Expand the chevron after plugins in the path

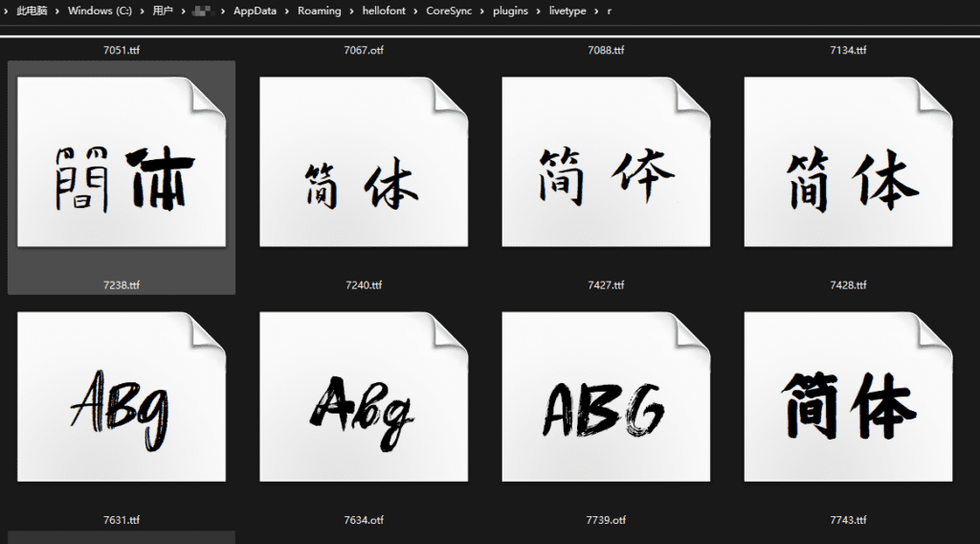(538, 11)
